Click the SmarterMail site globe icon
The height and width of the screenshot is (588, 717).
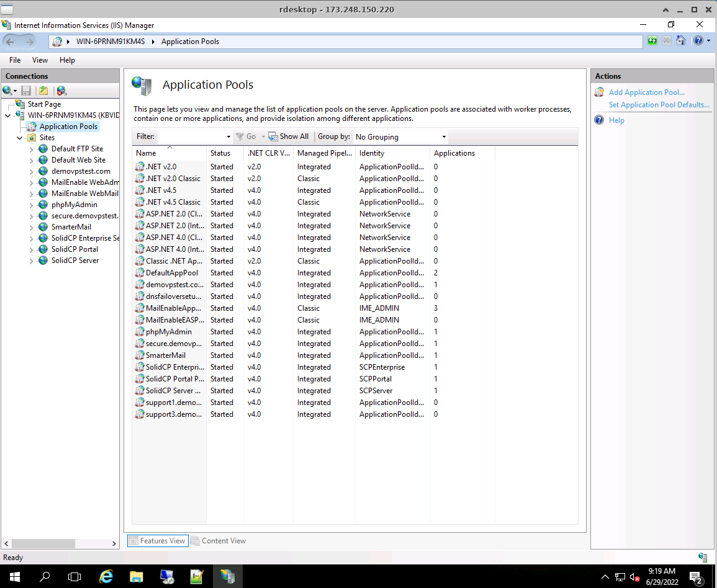43,226
